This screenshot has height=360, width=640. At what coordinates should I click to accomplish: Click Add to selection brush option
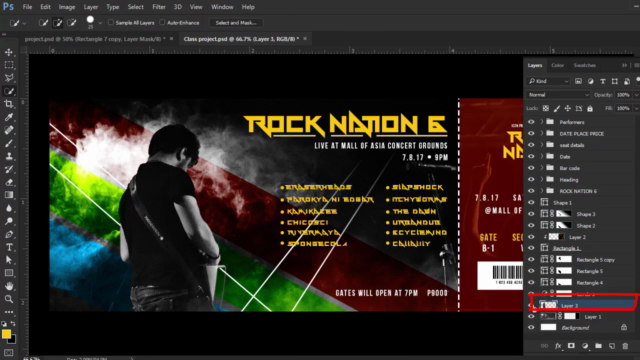click(x=58, y=23)
